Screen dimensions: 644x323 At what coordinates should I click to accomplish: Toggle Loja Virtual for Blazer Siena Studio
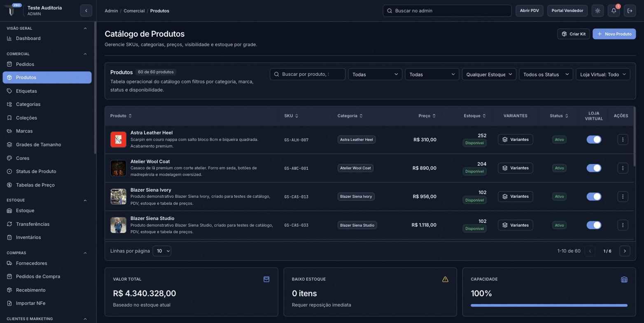pyautogui.click(x=594, y=225)
